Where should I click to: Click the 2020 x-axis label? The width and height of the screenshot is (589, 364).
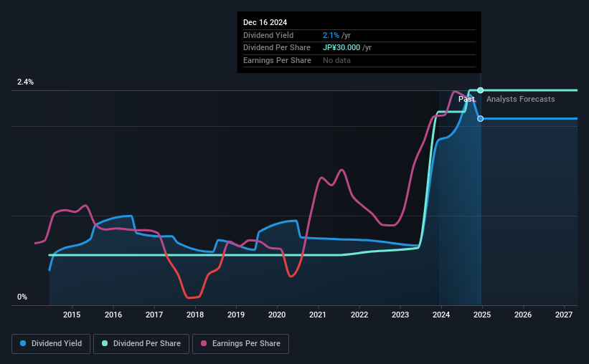pyautogui.click(x=277, y=315)
